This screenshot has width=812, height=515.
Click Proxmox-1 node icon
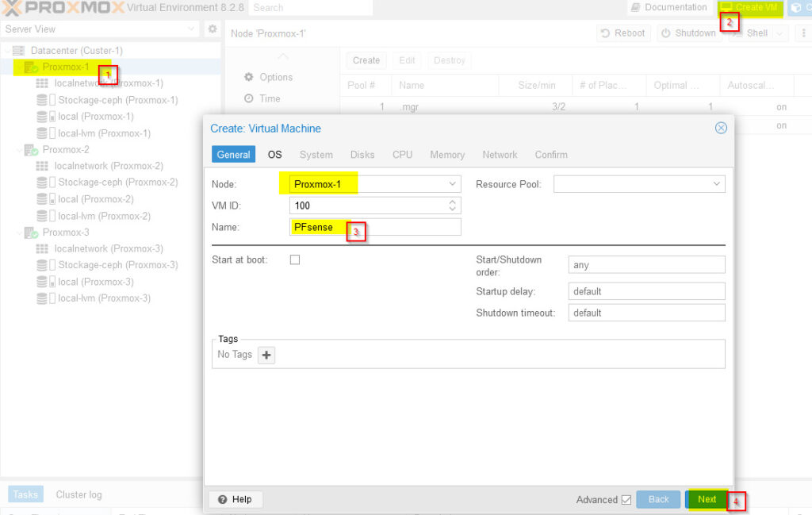click(x=31, y=67)
